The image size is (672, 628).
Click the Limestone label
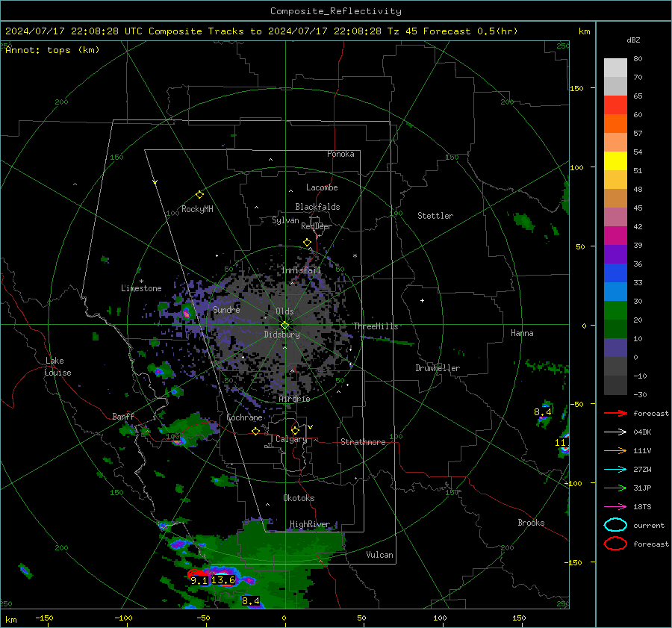click(141, 288)
